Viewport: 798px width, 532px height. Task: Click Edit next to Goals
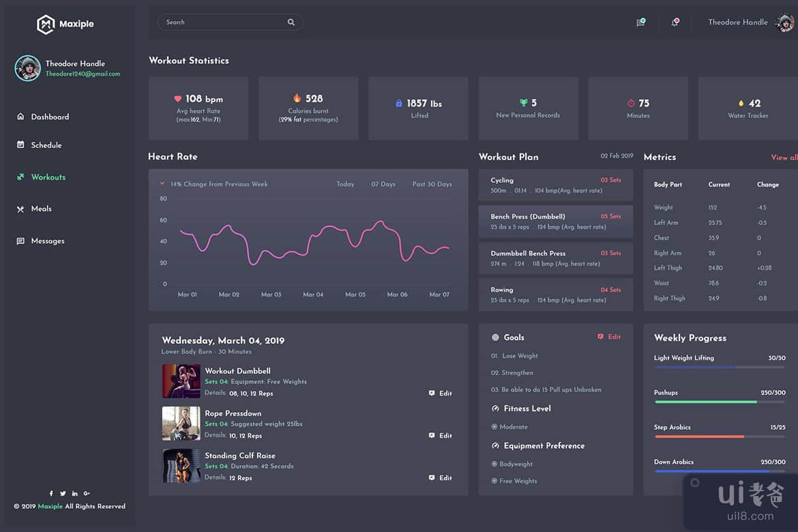pyautogui.click(x=609, y=337)
